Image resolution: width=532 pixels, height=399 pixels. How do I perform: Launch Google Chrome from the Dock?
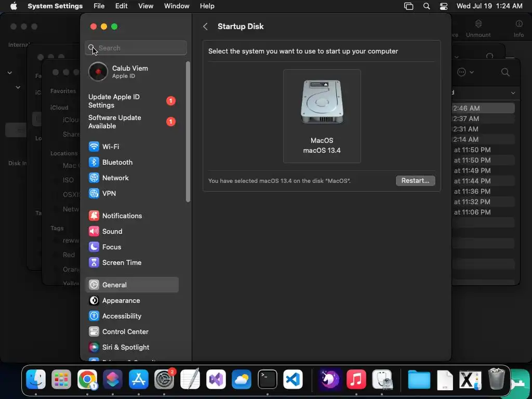87,379
